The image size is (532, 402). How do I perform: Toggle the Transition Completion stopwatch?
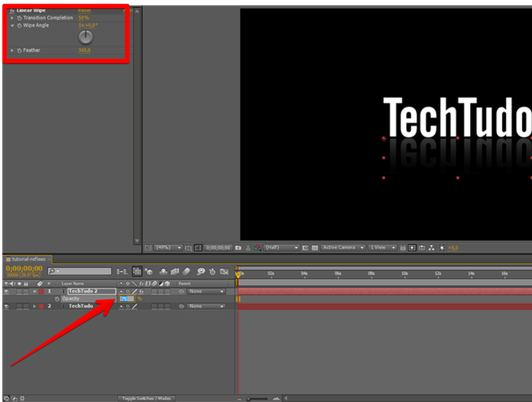(19, 18)
